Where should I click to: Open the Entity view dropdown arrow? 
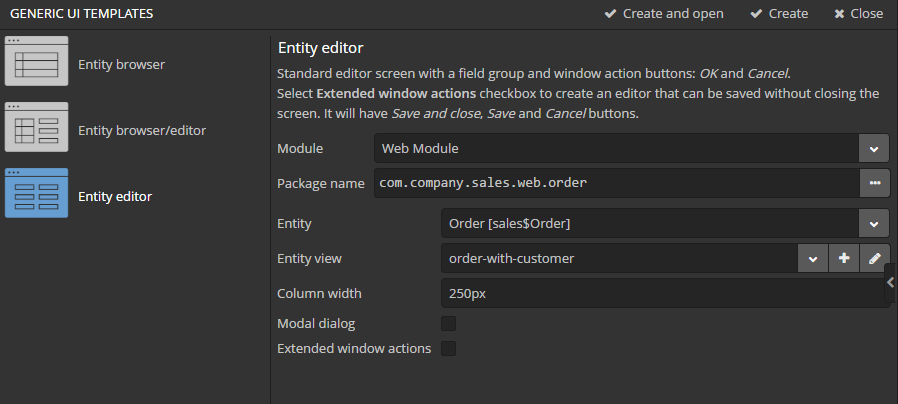[812, 258]
